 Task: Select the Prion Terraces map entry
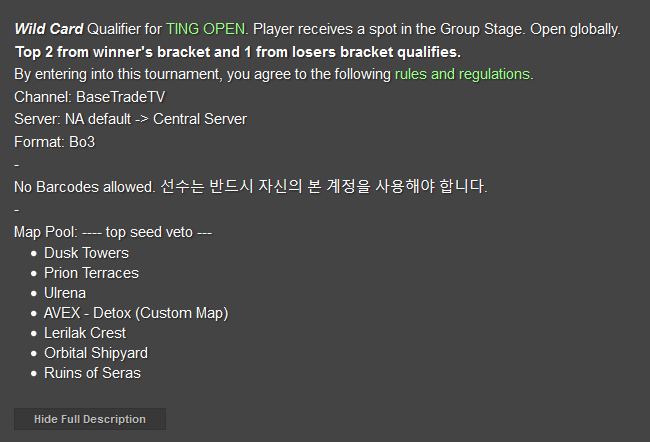[91, 273]
